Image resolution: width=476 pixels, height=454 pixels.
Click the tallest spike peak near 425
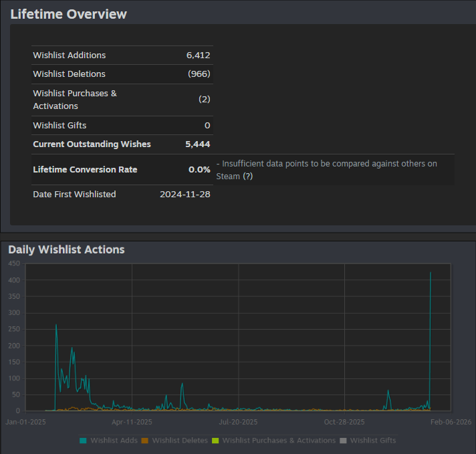tap(431, 273)
